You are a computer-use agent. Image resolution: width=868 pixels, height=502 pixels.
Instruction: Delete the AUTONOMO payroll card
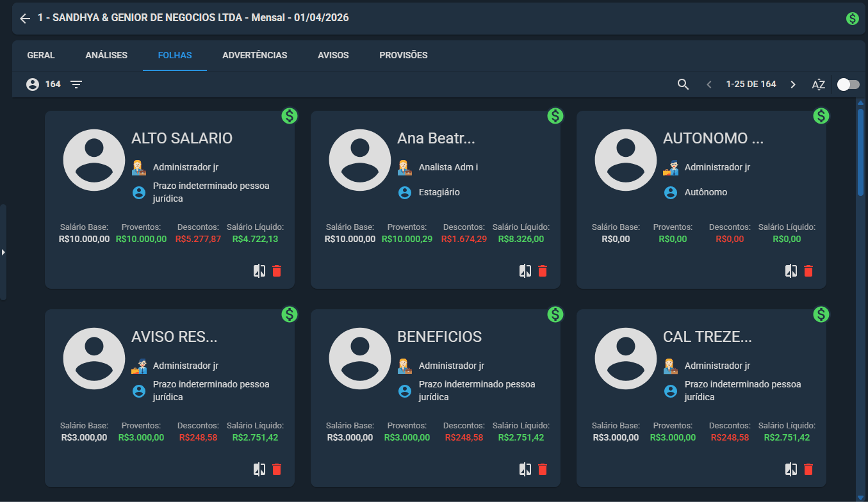coord(808,271)
